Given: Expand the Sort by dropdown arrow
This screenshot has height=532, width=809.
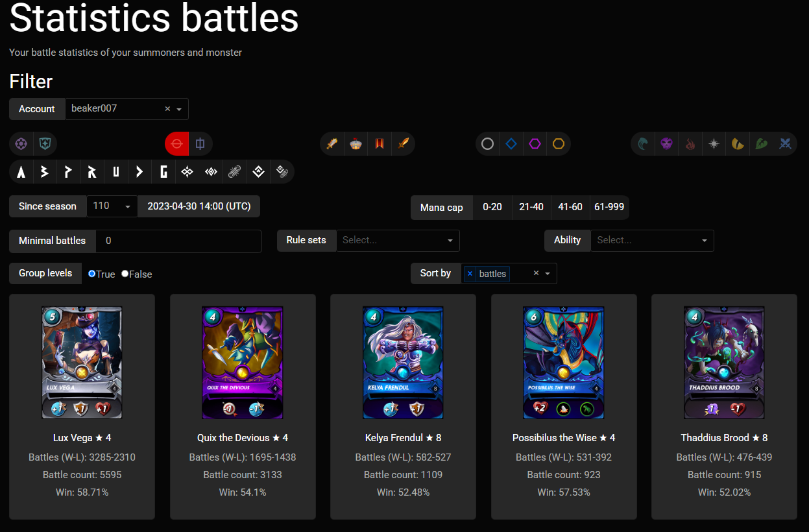Looking at the screenshot, I should (548, 274).
